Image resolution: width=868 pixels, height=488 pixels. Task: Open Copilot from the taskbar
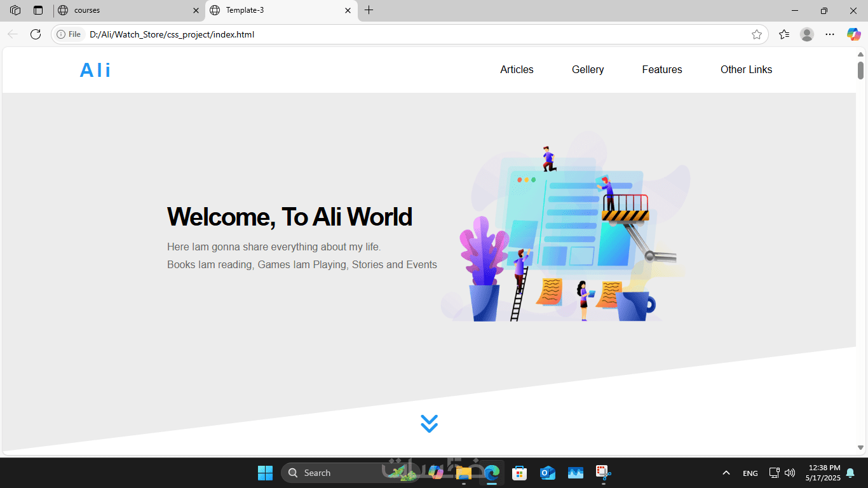click(x=436, y=473)
